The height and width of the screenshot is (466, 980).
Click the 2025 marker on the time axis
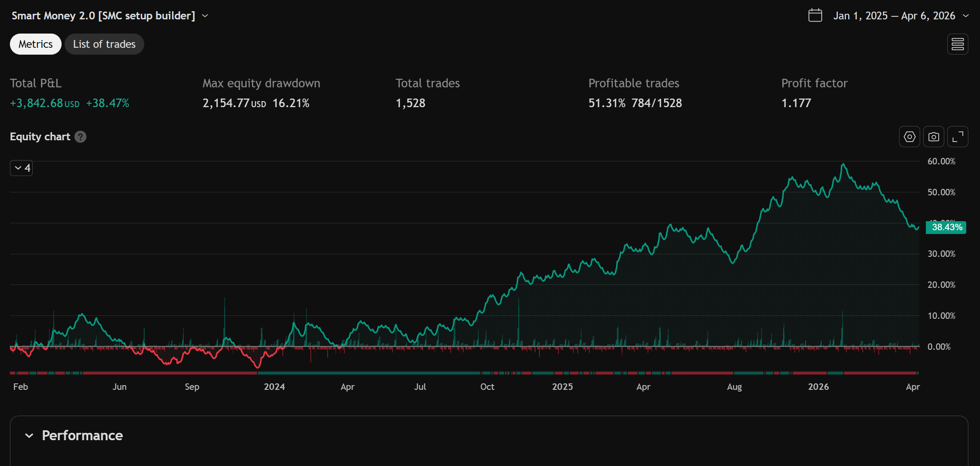(562, 387)
